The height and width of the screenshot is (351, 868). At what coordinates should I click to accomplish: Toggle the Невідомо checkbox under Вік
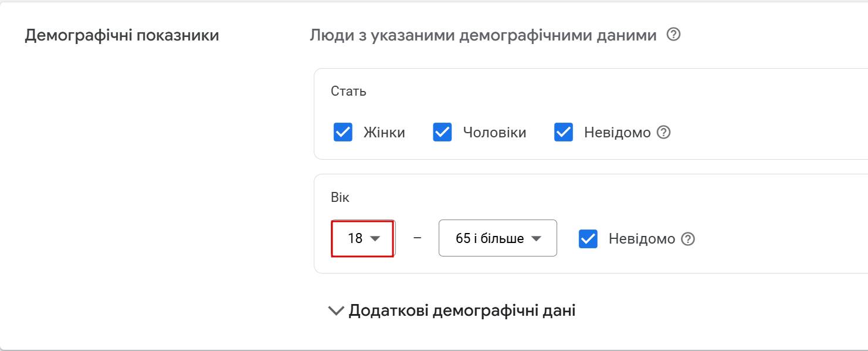click(588, 239)
